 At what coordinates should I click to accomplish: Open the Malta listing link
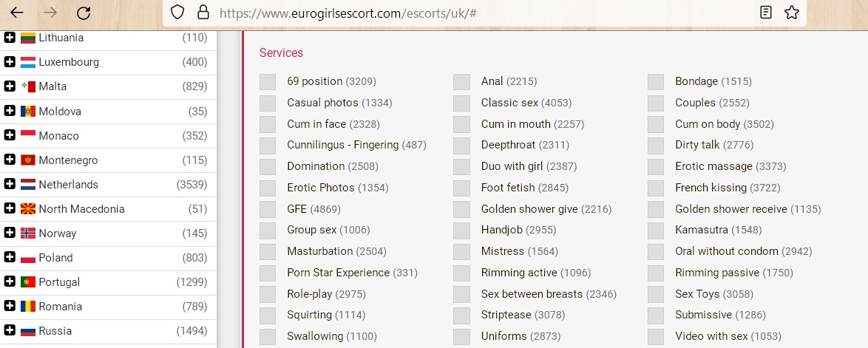[x=52, y=86]
